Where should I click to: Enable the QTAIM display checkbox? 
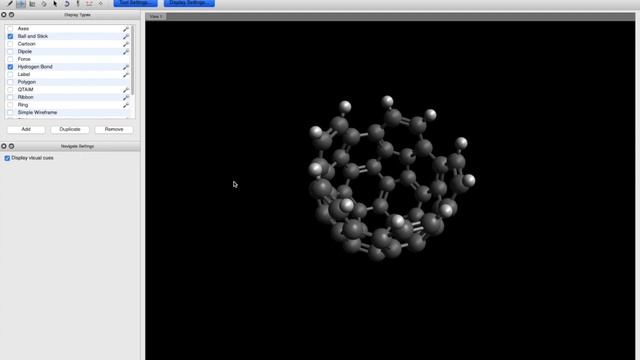(10, 89)
